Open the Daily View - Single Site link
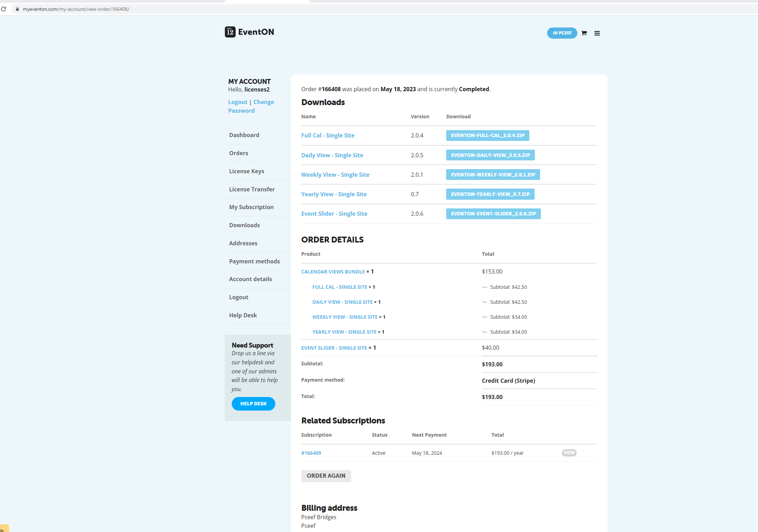This screenshot has height=532, width=758. pyautogui.click(x=332, y=155)
